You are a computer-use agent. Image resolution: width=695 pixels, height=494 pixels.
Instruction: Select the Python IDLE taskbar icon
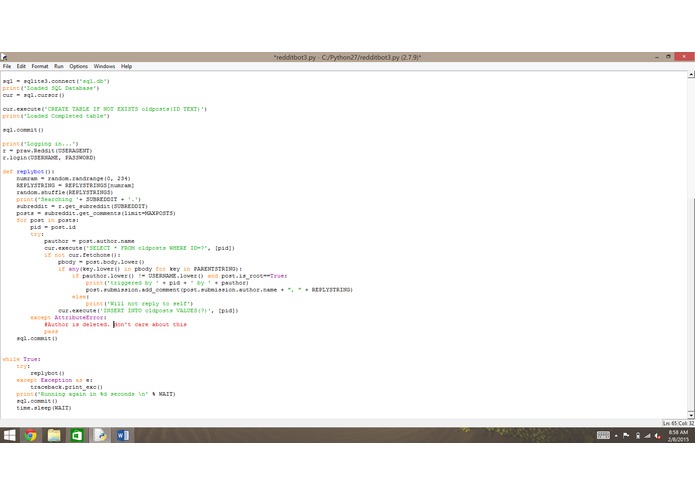[x=100, y=436]
